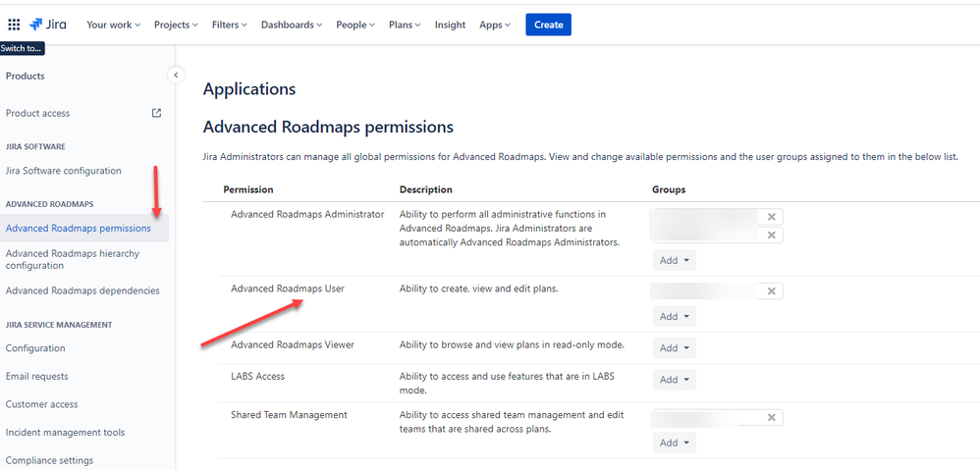Open Advanced Roadmaps dependencies
Viewport: 980px width, 470px height.
(82, 290)
